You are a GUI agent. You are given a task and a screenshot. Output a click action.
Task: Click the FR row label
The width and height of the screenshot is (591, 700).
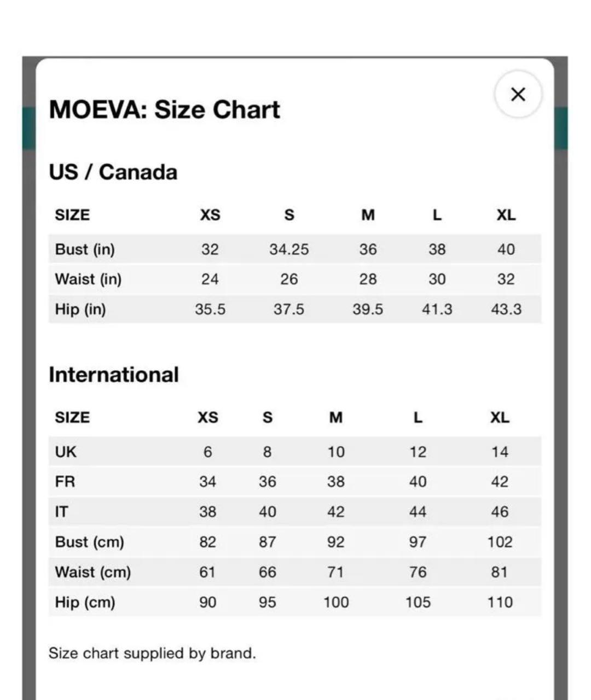pos(65,482)
